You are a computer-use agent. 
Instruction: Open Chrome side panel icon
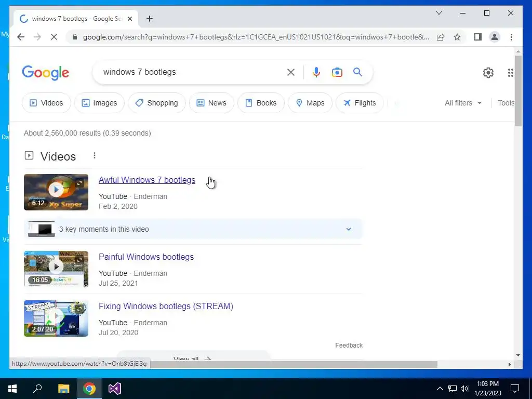tap(478, 37)
